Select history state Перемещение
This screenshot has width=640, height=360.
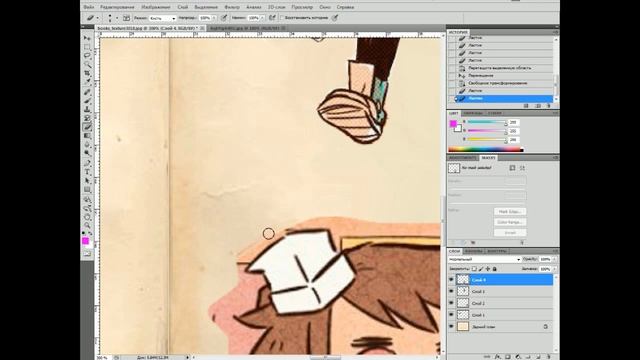(504, 76)
